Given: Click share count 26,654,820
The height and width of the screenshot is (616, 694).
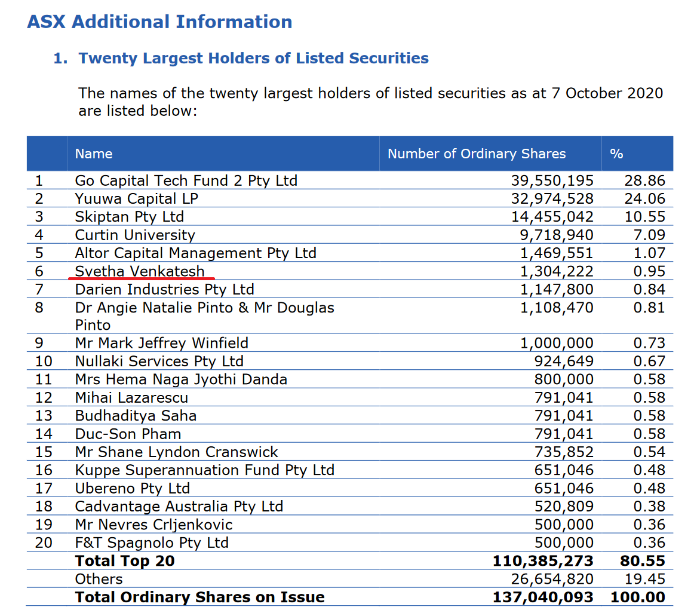Looking at the screenshot, I should coord(552,579).
